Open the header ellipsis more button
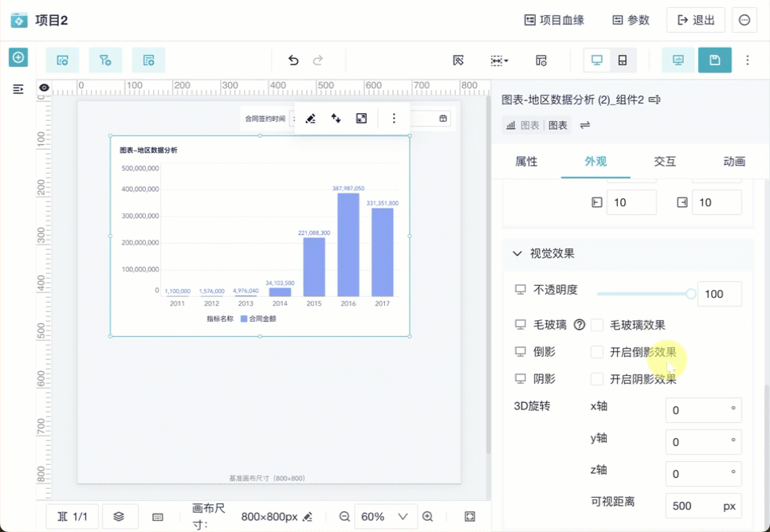Viewport: 770px width, 532px height. click(x=744, y=20)
